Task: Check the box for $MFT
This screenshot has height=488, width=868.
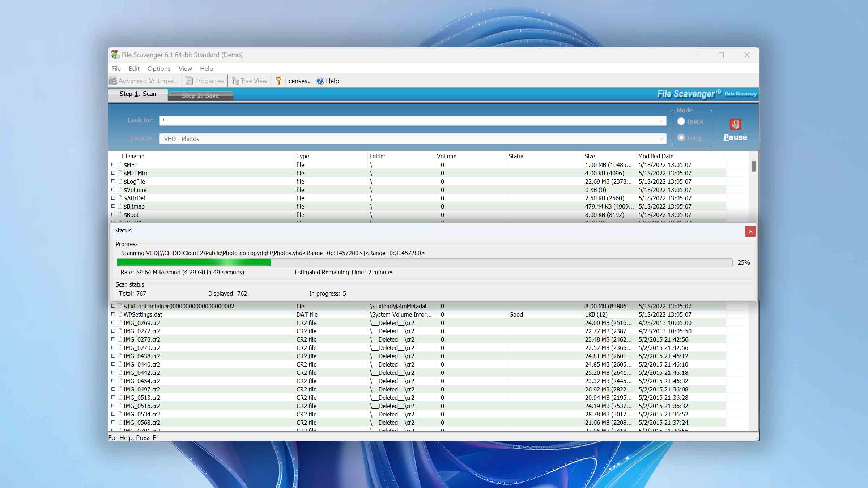Action: pyautogui.click(x=113, y=165)
